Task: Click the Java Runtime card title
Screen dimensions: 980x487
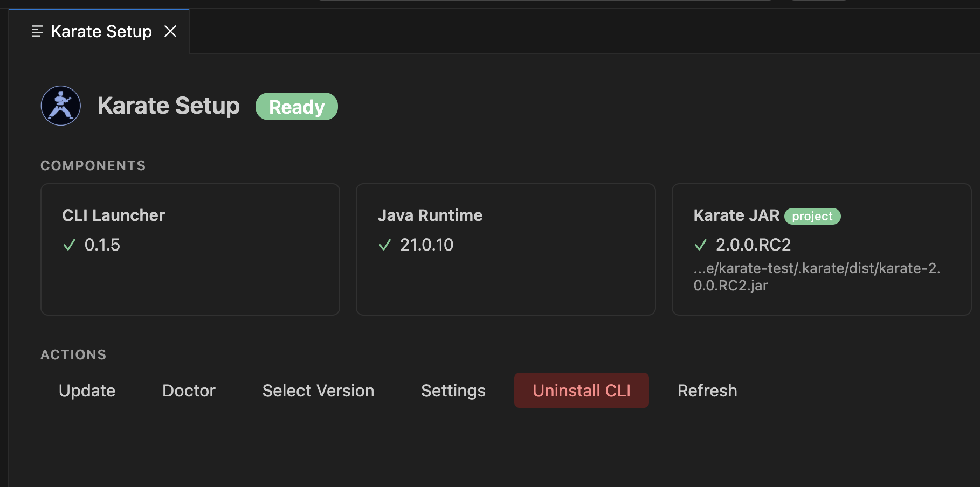Action: [x=430, y=215]
